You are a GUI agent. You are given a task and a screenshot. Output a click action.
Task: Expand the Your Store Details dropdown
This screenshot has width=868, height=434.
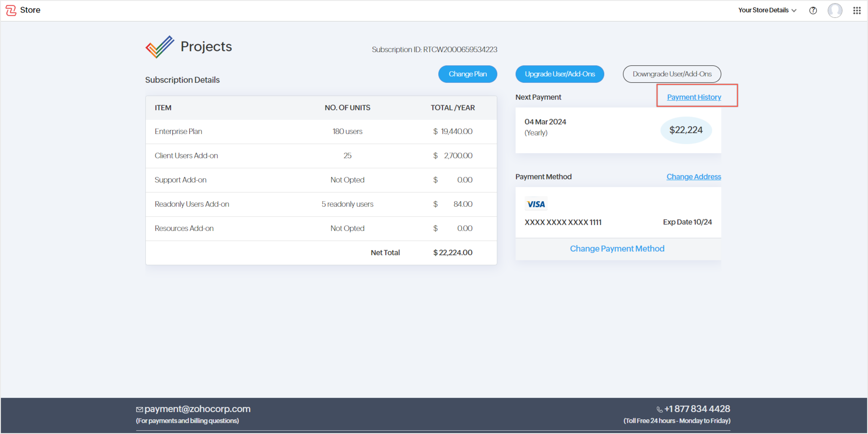pos(767,10)
